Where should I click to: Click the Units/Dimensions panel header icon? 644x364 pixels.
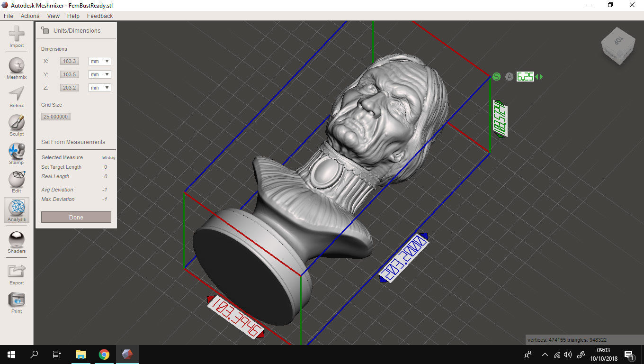click(x=45, y=30)
